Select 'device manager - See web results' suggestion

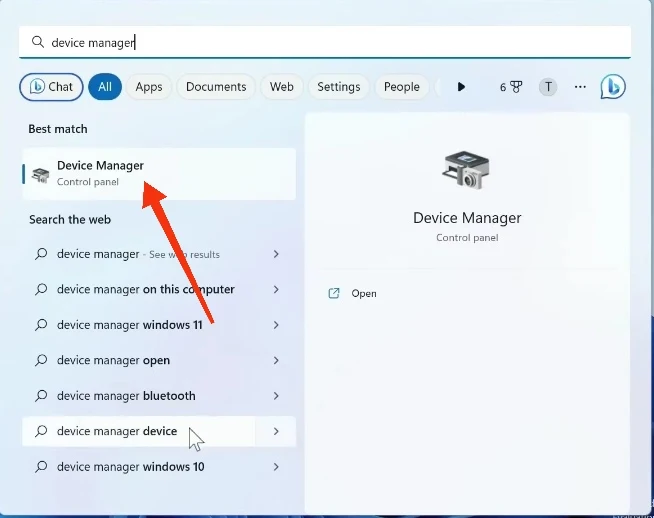tap(159, 254)
